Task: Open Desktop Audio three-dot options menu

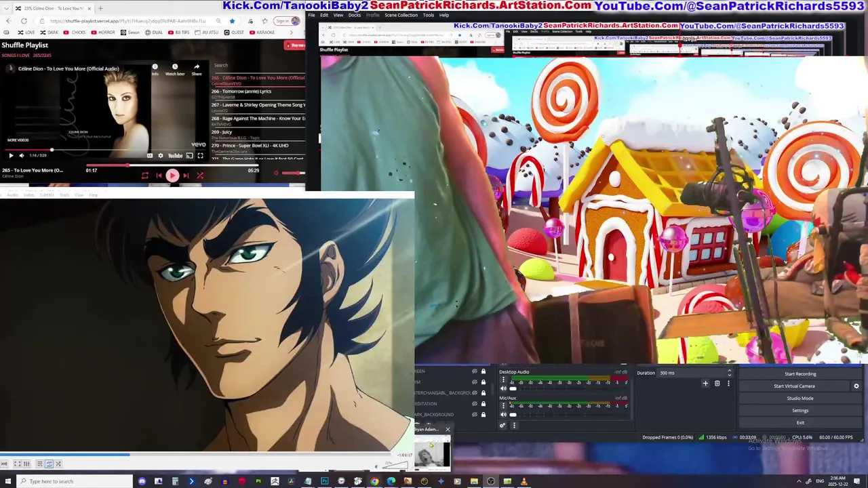Action: [x=503, y=380]
